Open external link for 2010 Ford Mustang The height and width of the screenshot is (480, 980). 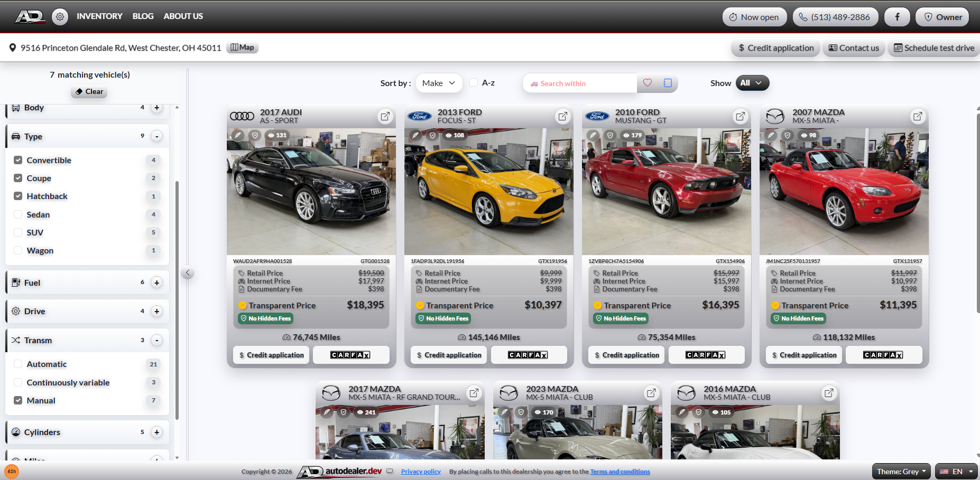point(741,116)
